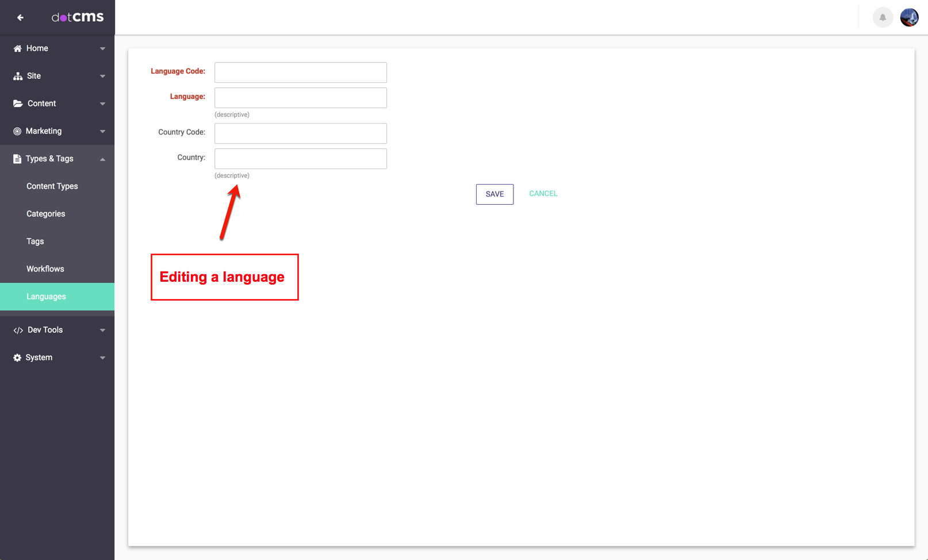Focus the Language Code input field
Viewport: 928px width, 560px height.
click(x=300, y=72)
